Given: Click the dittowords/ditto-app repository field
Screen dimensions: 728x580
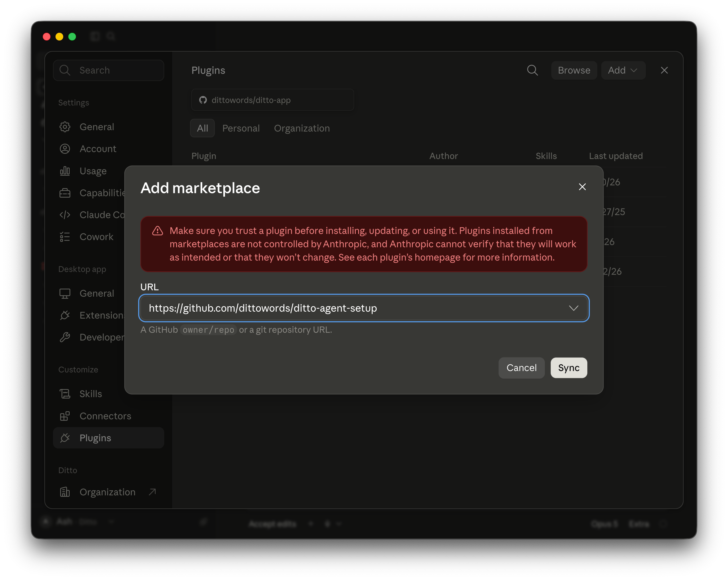Looking at the screenshot, I should coord(272,100).
